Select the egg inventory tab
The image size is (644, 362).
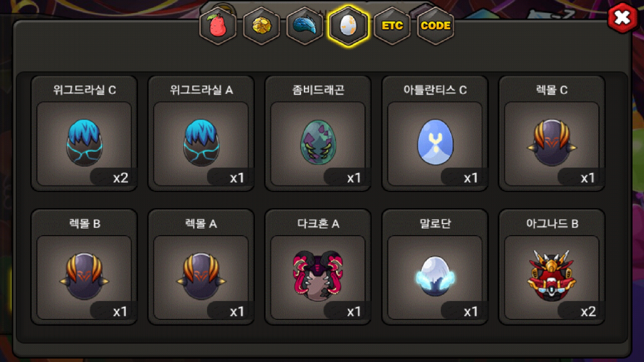click(348, 26)
